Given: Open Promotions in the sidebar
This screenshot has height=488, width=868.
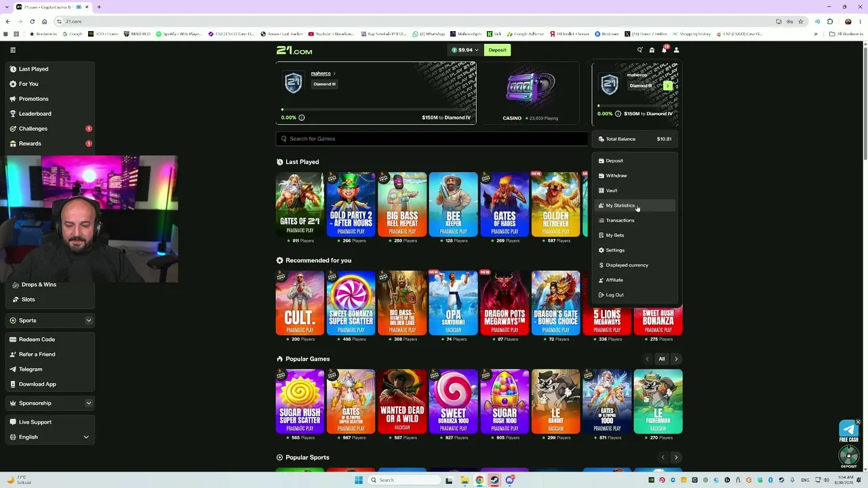Looking at the screenshot, I should (51, 99).
